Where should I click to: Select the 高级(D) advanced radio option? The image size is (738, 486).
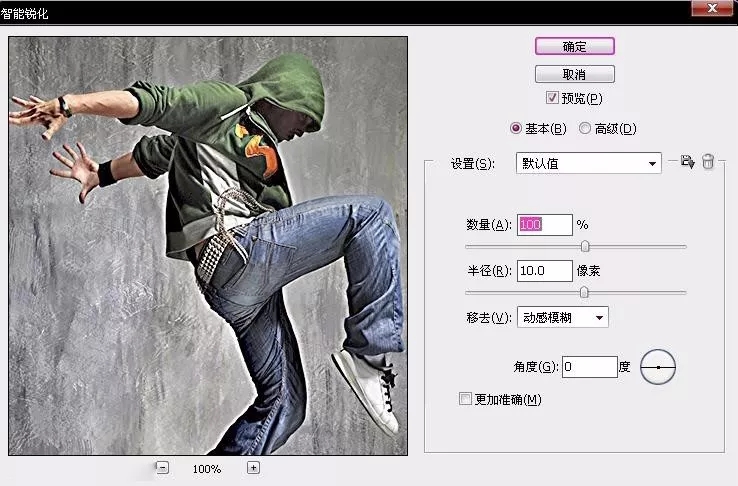[x=585, y=128]
